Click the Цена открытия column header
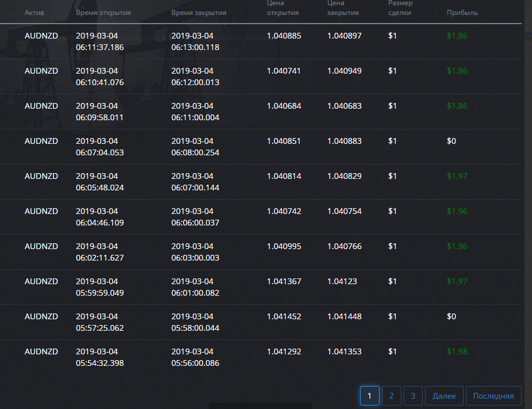 (x=282, y=8)
